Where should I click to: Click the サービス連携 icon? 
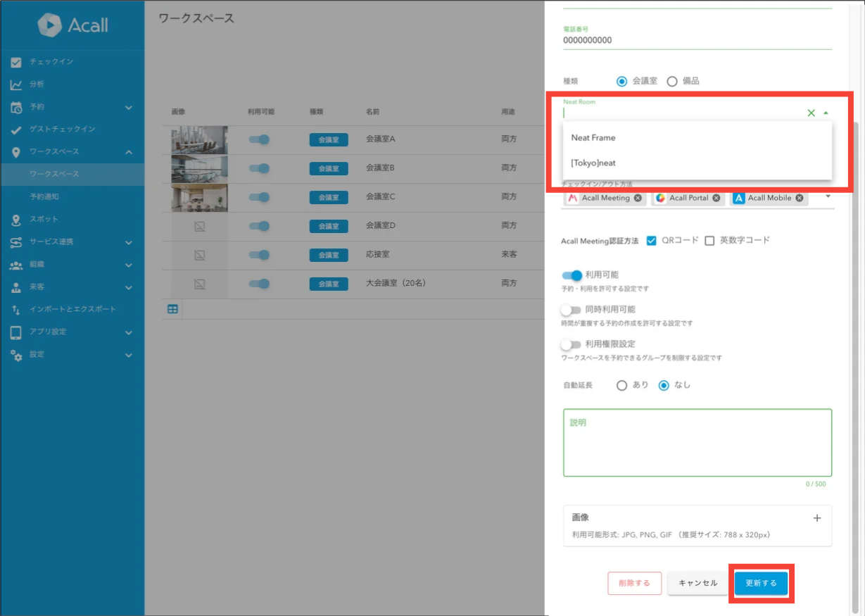coord(16,242)
